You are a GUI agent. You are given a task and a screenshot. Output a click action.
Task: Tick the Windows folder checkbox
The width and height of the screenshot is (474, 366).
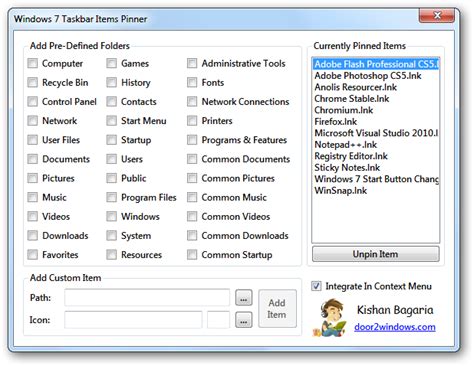point(111,216)
